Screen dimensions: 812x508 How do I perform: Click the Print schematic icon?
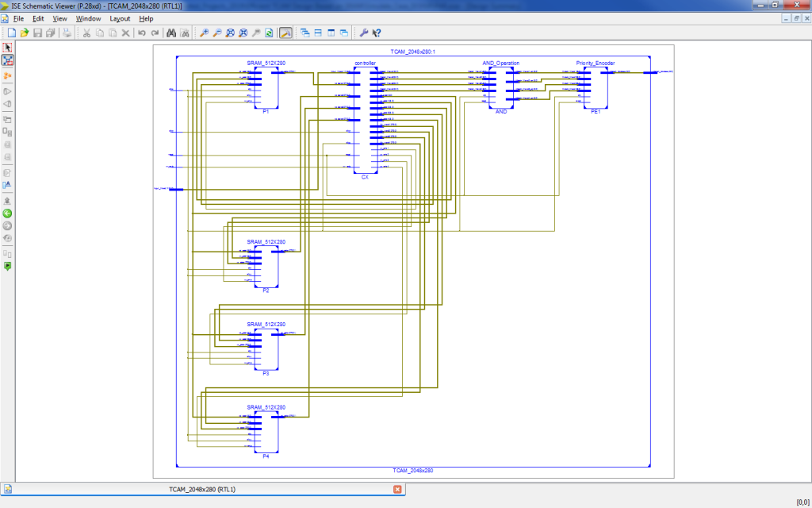click(x=67, y=33)
